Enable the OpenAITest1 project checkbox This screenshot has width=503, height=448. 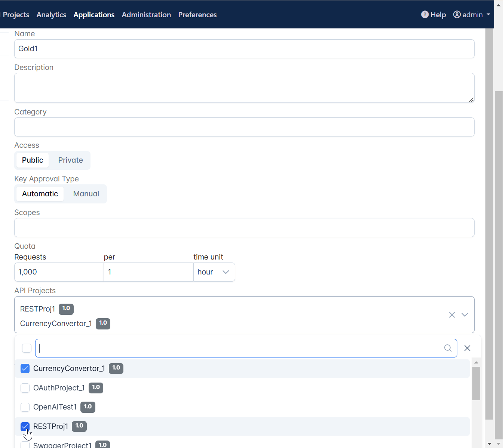(x=25, y=407)
